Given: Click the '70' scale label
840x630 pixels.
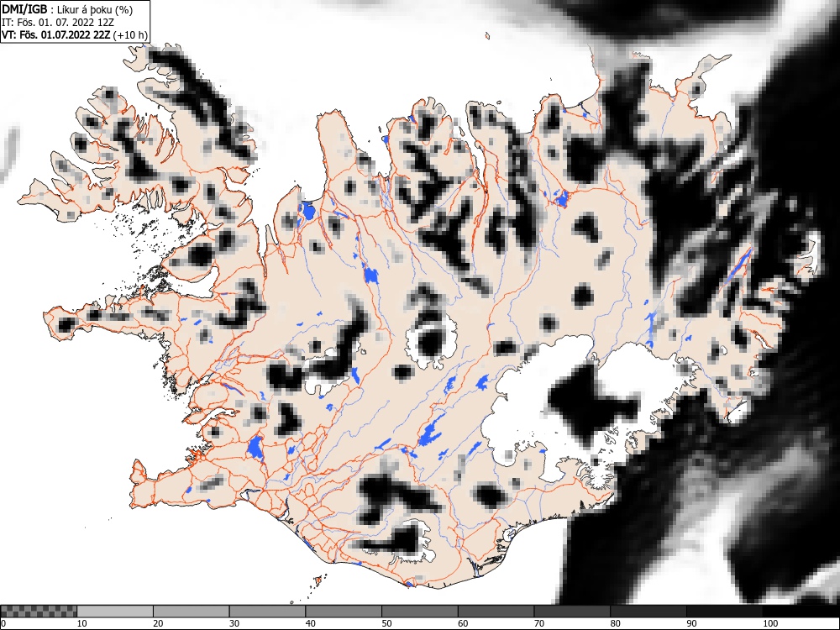Looking at the screenshot, I should [539, 623].
